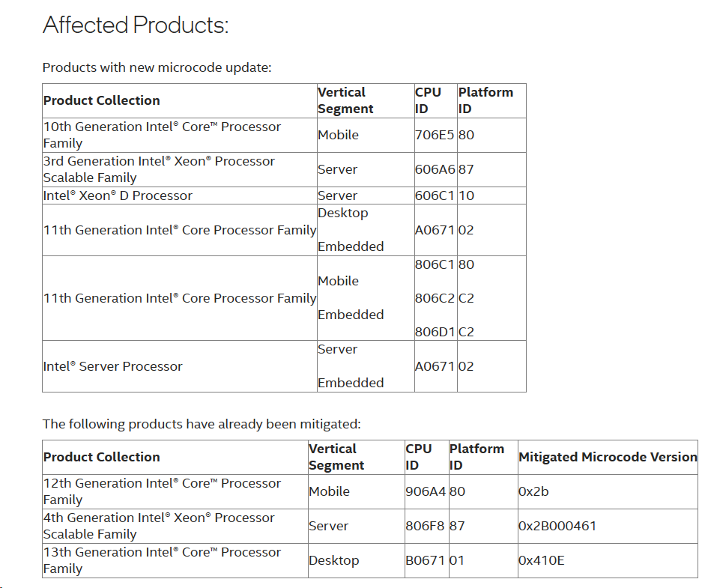Select the "Products with new microcode update:" text
The width and height of the screenshot is (711, 588).
click(x=157, y=67)
